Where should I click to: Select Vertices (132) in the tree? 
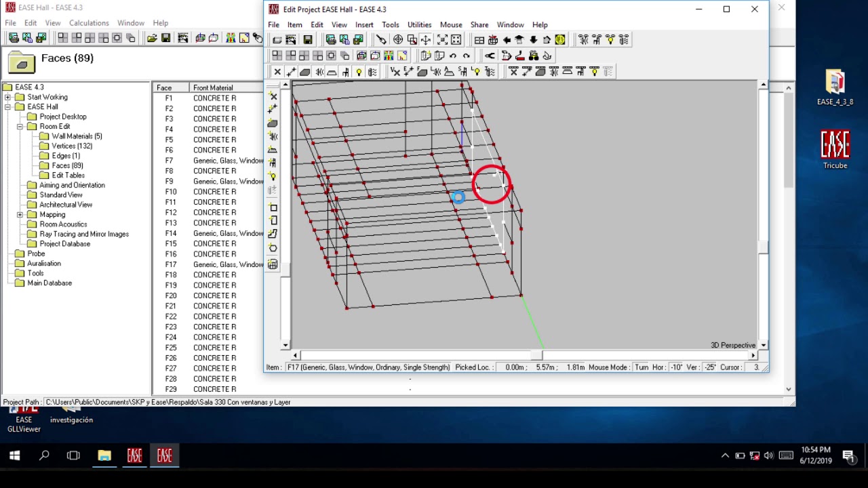click(x=72, y=146)
